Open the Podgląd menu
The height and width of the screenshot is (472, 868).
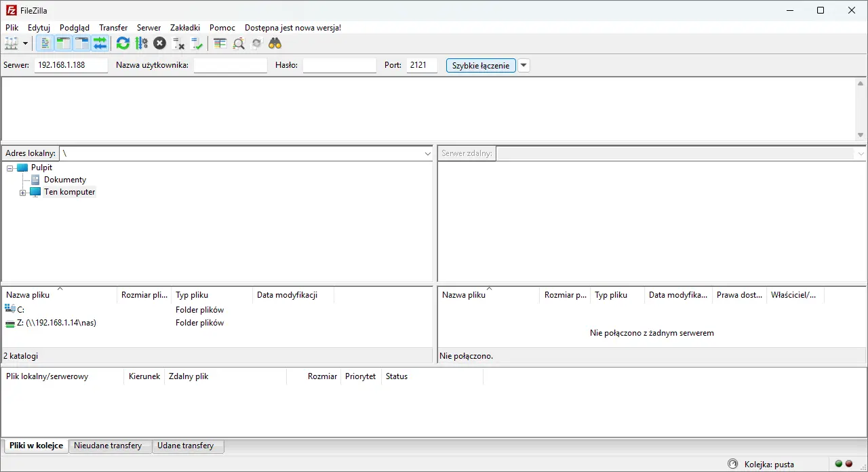[x=75, y=28]
